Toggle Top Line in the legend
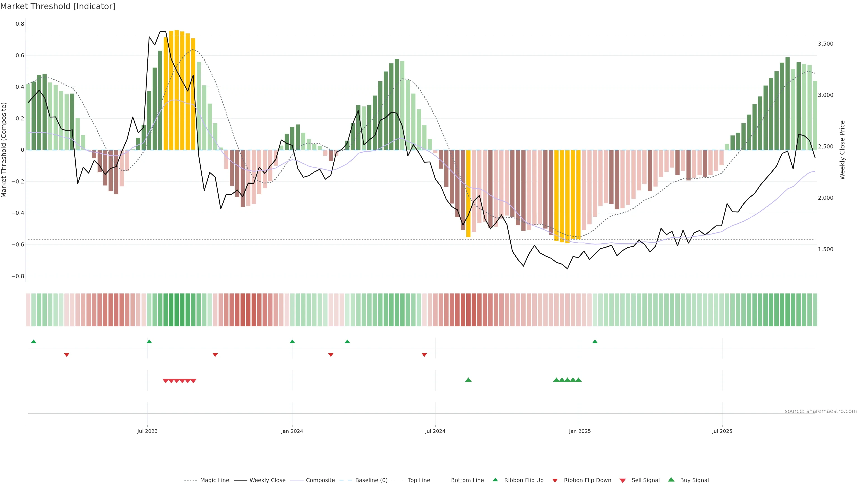 419,480
